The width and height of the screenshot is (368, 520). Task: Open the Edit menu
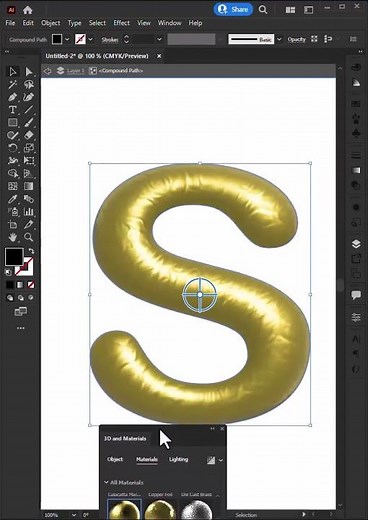[28, 23]
